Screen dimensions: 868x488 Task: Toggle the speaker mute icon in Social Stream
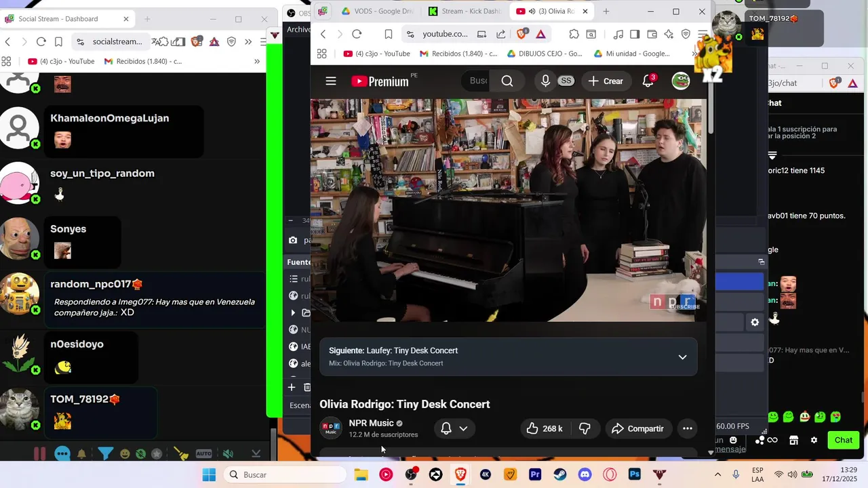tap(229, 453)
